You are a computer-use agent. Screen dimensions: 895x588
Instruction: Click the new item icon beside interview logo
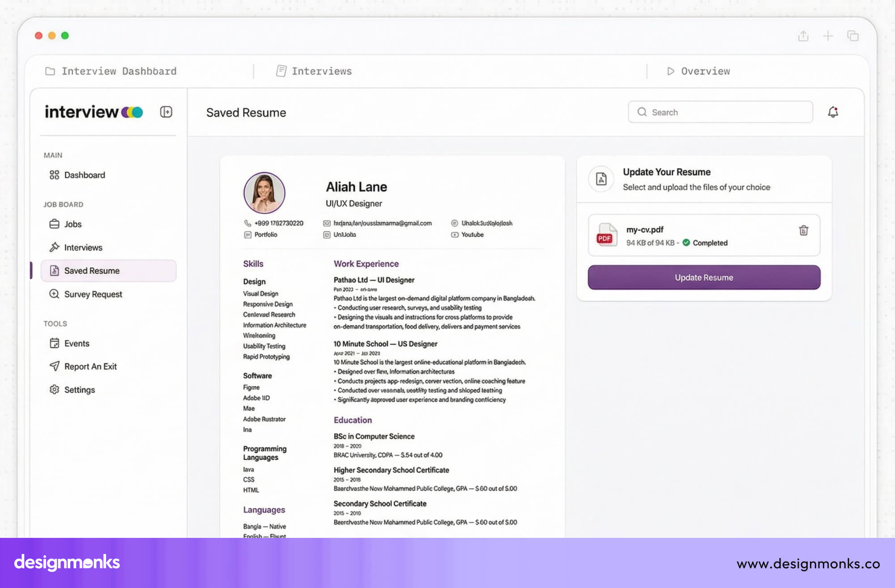(166, 112)
